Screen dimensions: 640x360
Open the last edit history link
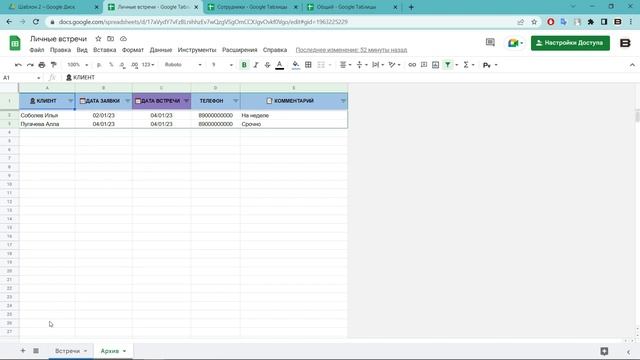[x=351, y=50]
